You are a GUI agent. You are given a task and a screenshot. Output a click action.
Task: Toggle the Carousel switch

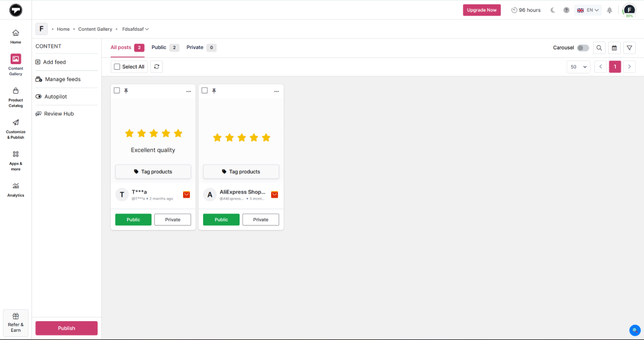583,48
